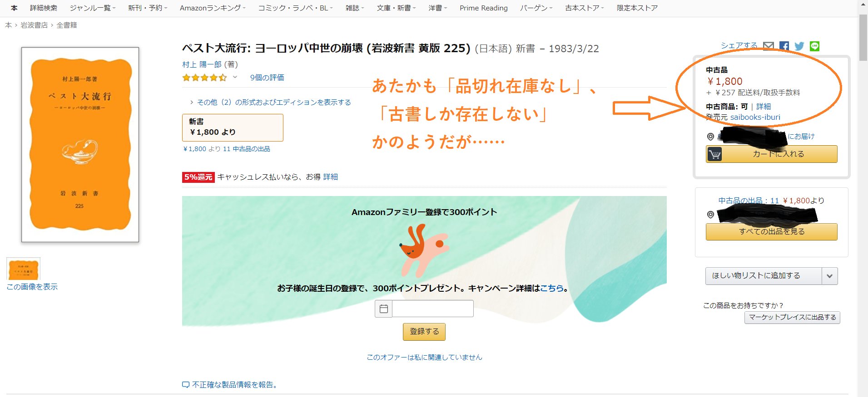The width and height of the screenshot is (868, 397).
Task: Click 岩波書店 breadcrumb link
Action: (x=34, y=25)
